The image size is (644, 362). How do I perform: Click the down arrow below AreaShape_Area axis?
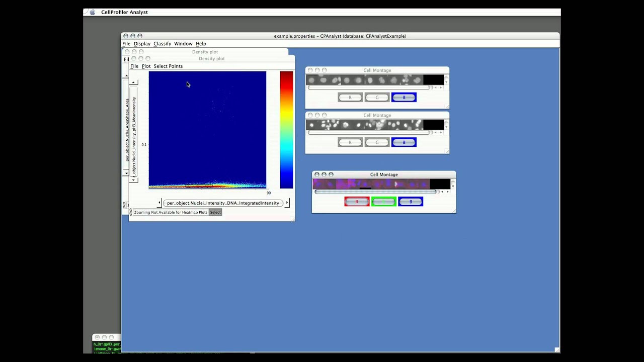coord(126,173)
